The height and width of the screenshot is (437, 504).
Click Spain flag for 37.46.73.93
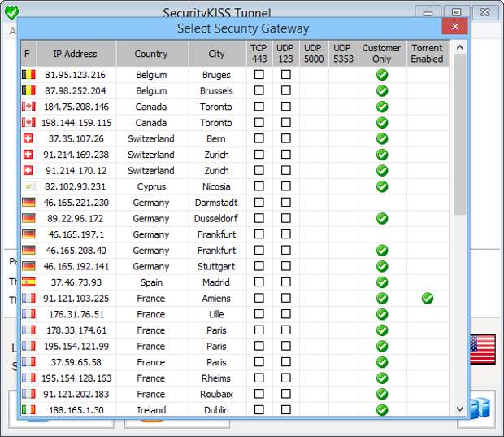pos(28,282)
